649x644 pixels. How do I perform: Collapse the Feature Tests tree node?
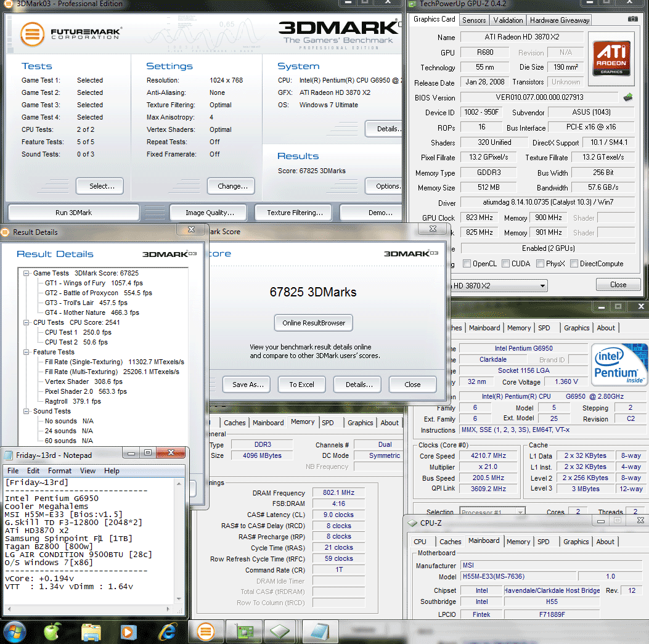[27, 353]
